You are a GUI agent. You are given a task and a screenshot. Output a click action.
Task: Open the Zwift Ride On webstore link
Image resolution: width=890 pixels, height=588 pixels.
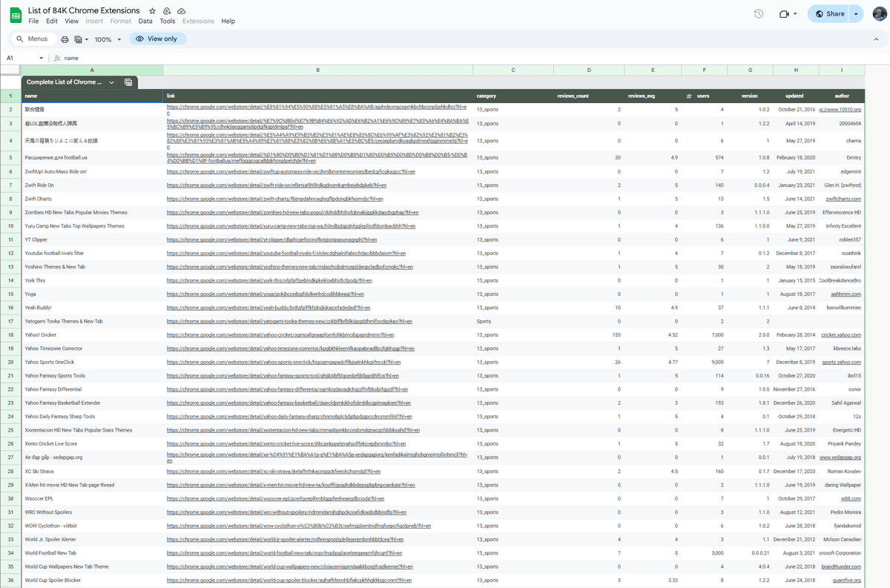point(277,185)
